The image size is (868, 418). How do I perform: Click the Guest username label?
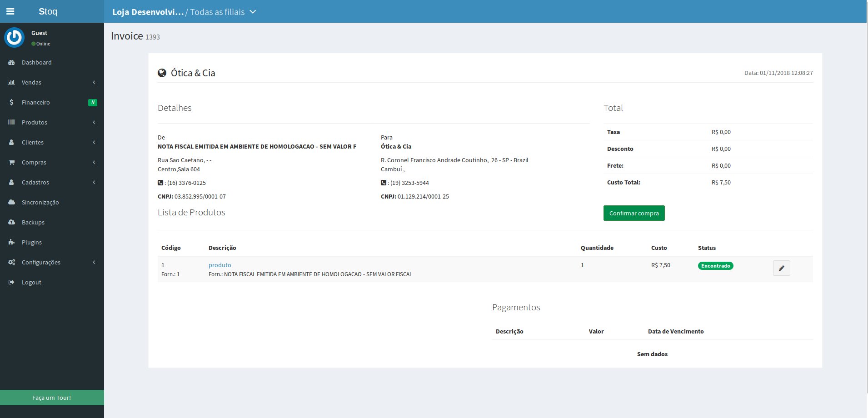pyautogui.click(x=39, y=33)
